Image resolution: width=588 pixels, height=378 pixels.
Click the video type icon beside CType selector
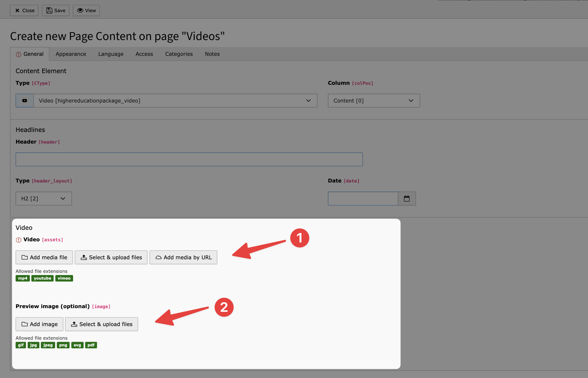click(x=24, y=101)
